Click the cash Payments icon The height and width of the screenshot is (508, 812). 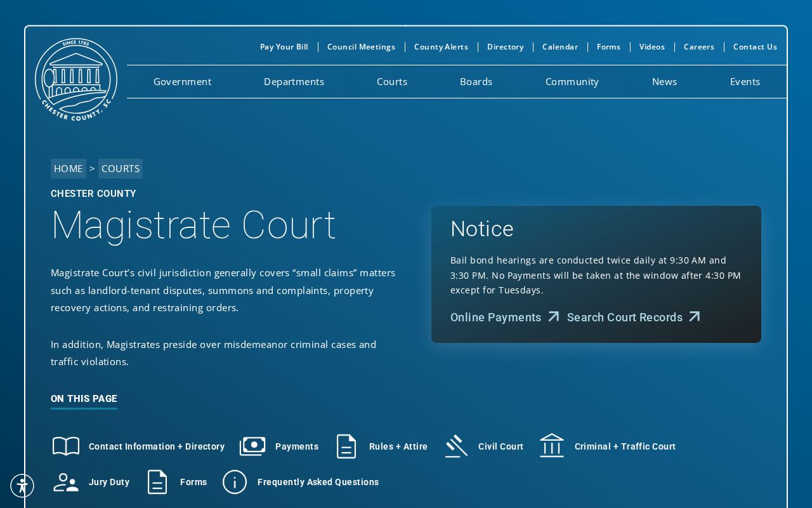[x=252, y=446]
